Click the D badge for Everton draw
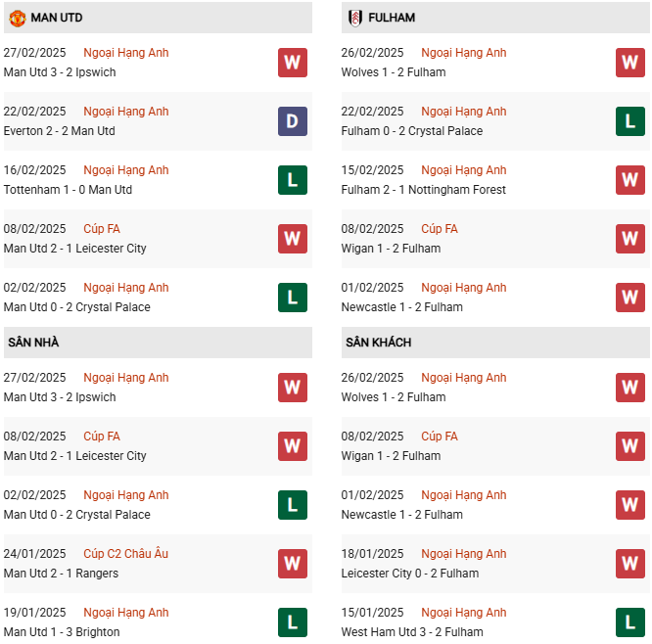Screen dimensions: 652x644 [x=292, y=121]
